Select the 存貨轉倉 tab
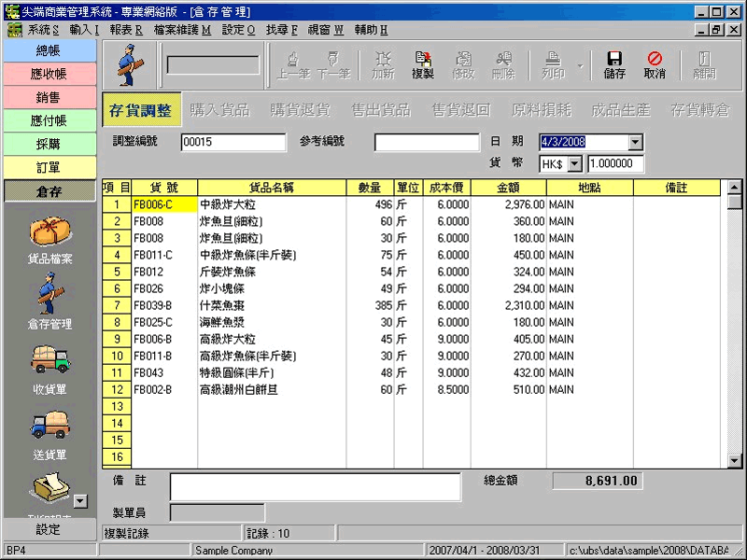747x560 pixels. (x=699, y=110)
